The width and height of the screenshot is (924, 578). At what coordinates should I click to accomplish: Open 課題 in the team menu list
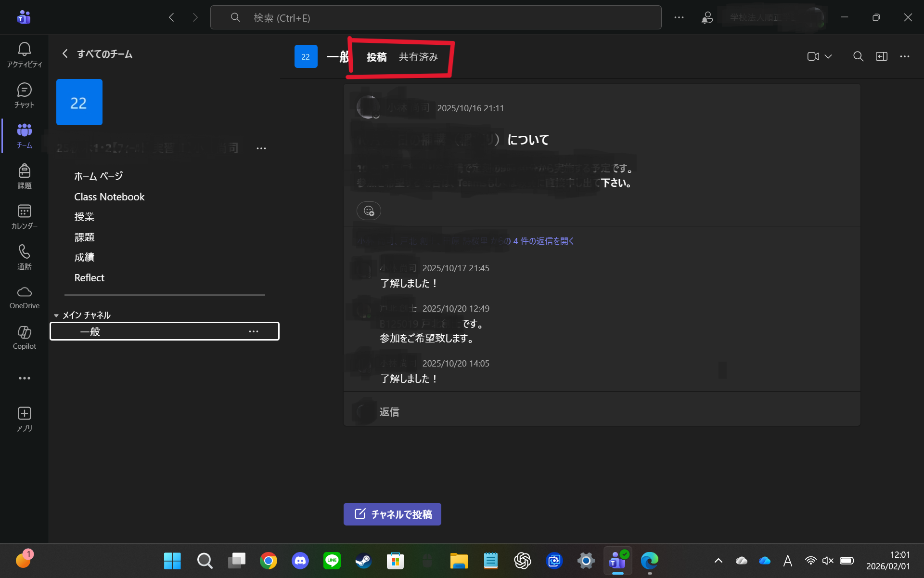[x=84, y=237]
